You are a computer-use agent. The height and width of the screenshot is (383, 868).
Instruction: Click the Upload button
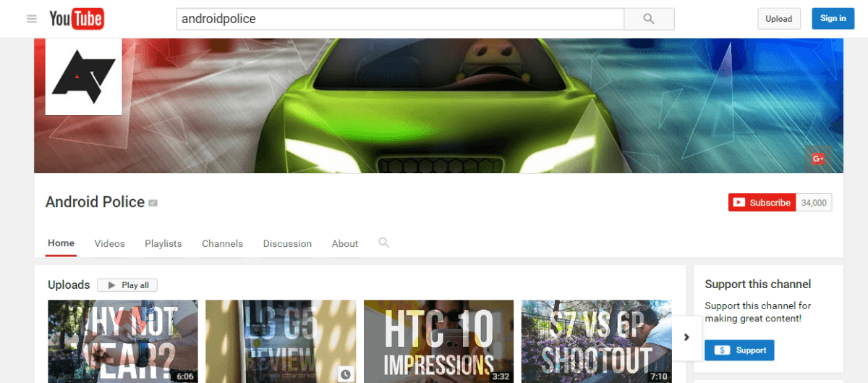click(x=779, y=19)
